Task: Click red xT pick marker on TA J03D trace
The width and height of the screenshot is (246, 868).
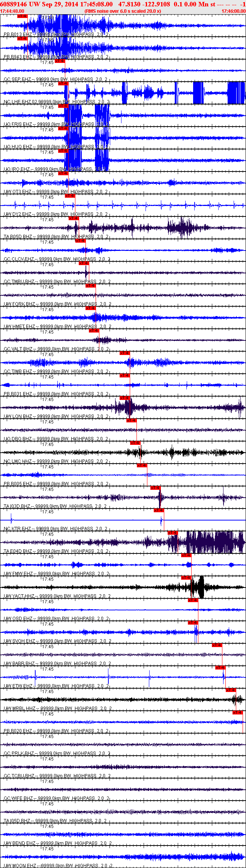Action: pyautogui.click(x=156, y=488)
